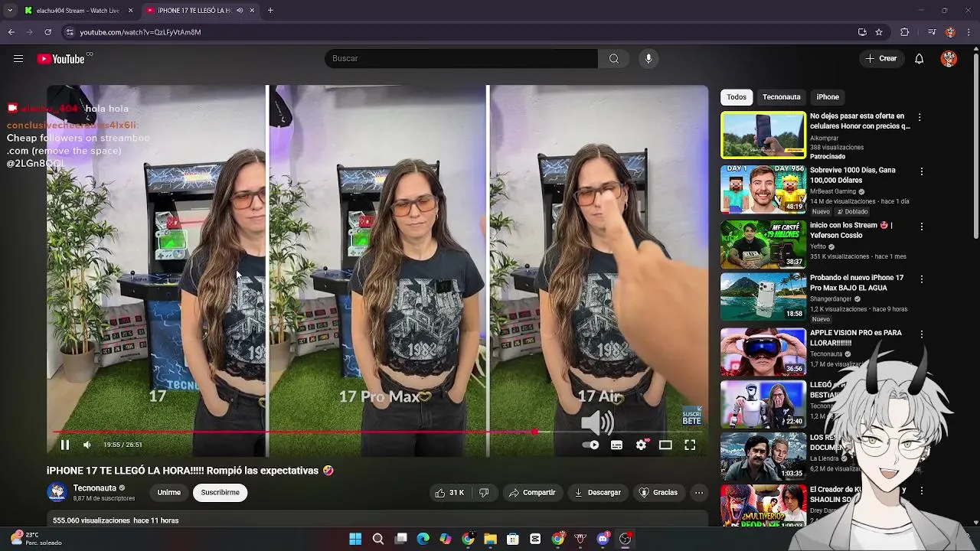Image resolution: width=980 pixels, height=551 pixels.
Task: Open the Tecnonauta channel name link
Action: (x=95, y=488)
